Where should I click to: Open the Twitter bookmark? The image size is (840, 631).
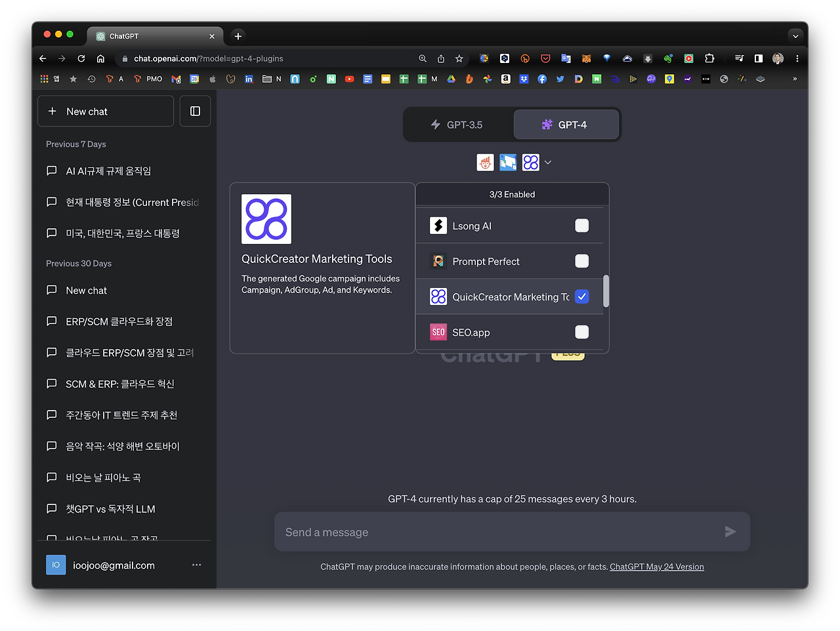[560, 79]
